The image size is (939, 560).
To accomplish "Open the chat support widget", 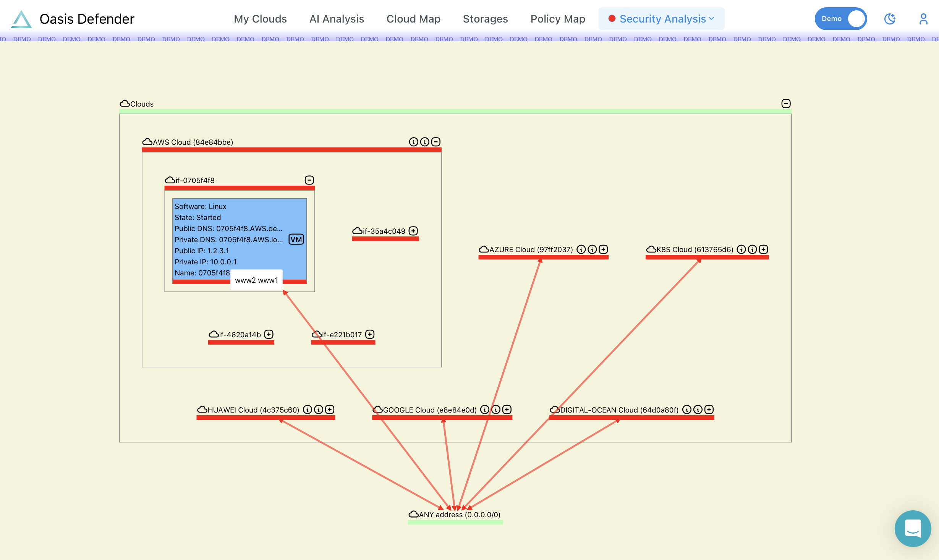I will 913,528.
